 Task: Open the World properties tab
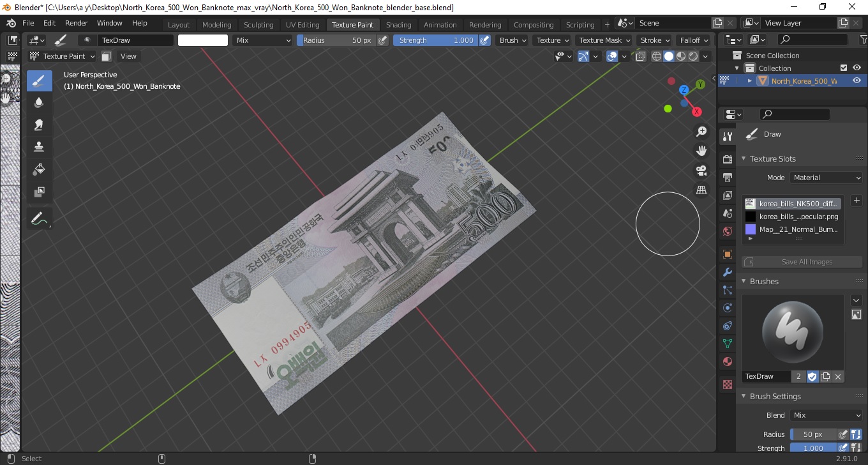727,231
